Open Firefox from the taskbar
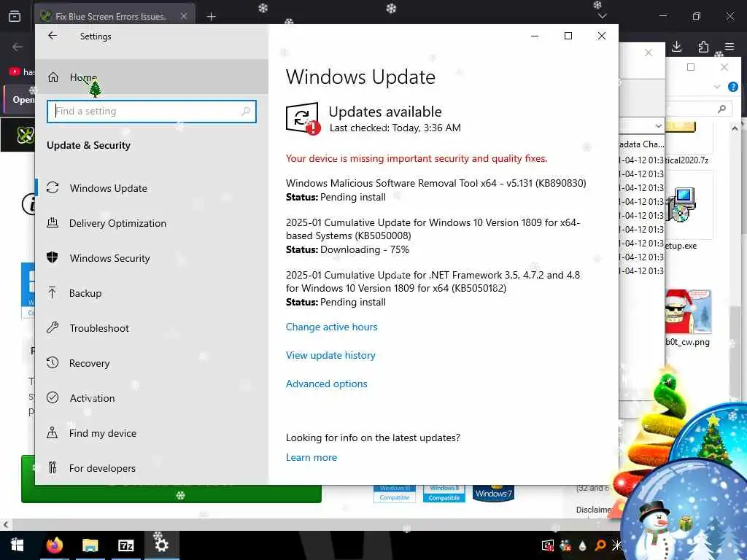The width and height of the screenshot is (747, 560). pos(54,545)
